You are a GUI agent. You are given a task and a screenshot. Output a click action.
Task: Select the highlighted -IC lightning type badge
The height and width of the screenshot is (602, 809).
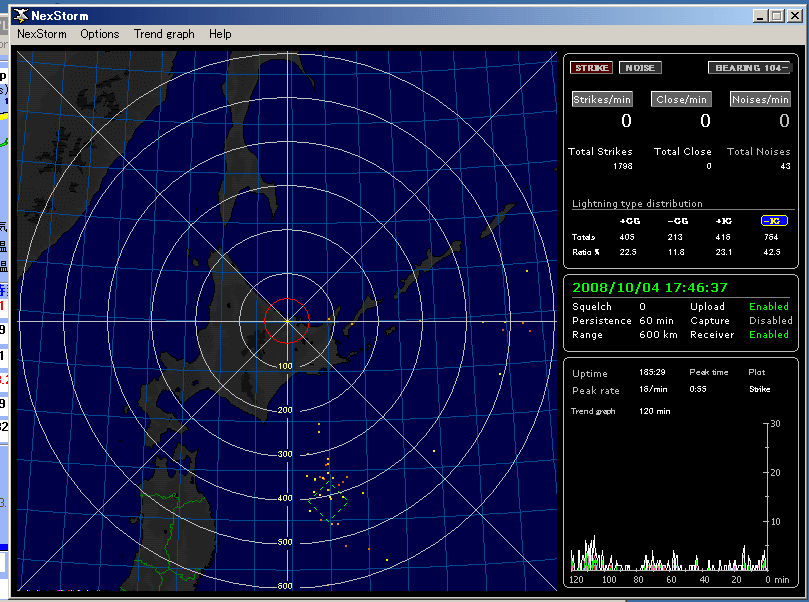point(774,221)
